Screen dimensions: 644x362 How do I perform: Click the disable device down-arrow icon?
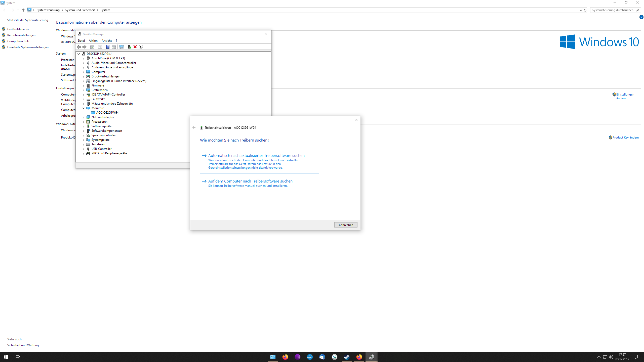[141, 47]
